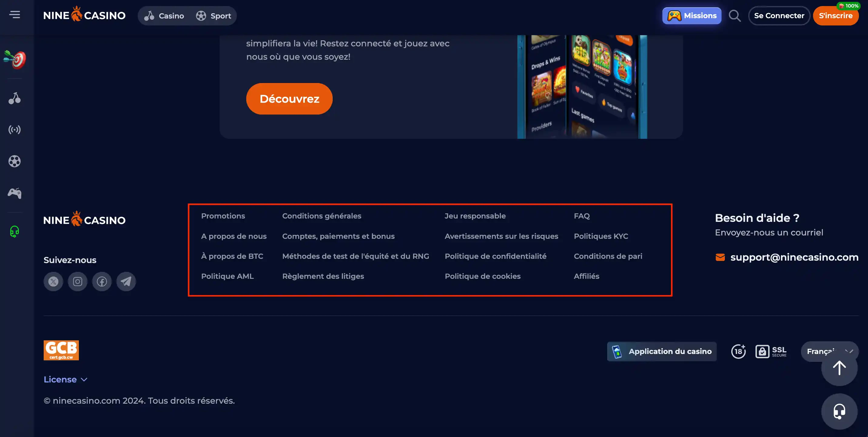
Task: Open the Application du casino button
Action: pos(662,352)
